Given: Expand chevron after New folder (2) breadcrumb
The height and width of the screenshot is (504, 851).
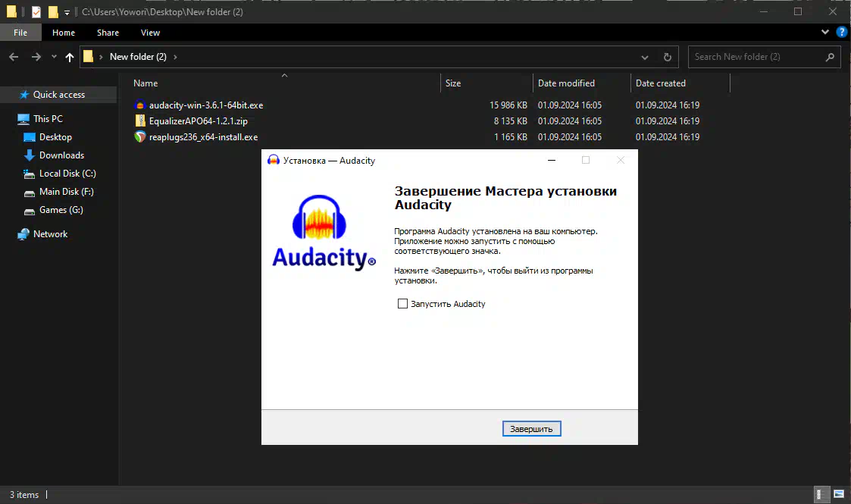Looking at the screenshot, I should [175, 57].
